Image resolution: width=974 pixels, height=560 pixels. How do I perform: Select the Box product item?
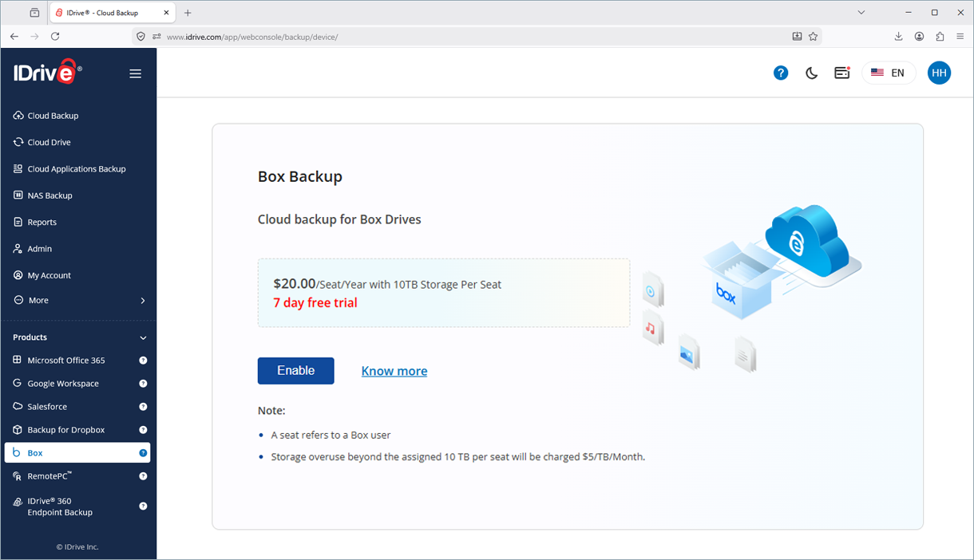click(x=77, y=453)
